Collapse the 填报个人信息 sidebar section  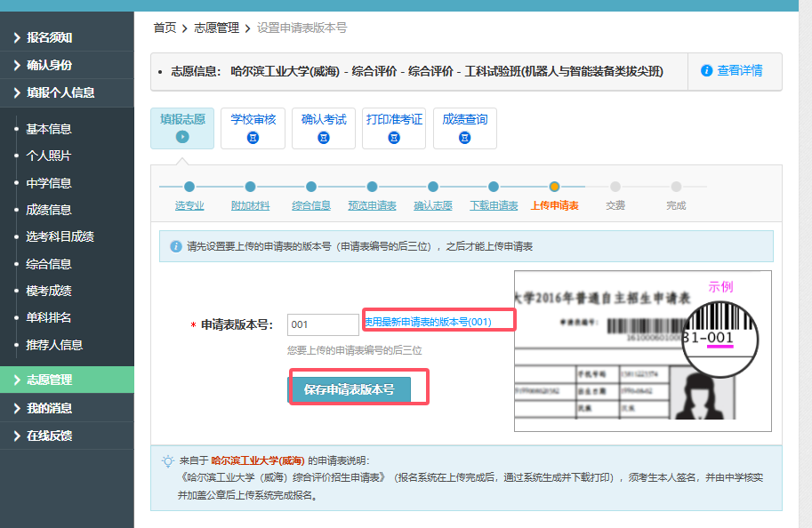(60, 92)
